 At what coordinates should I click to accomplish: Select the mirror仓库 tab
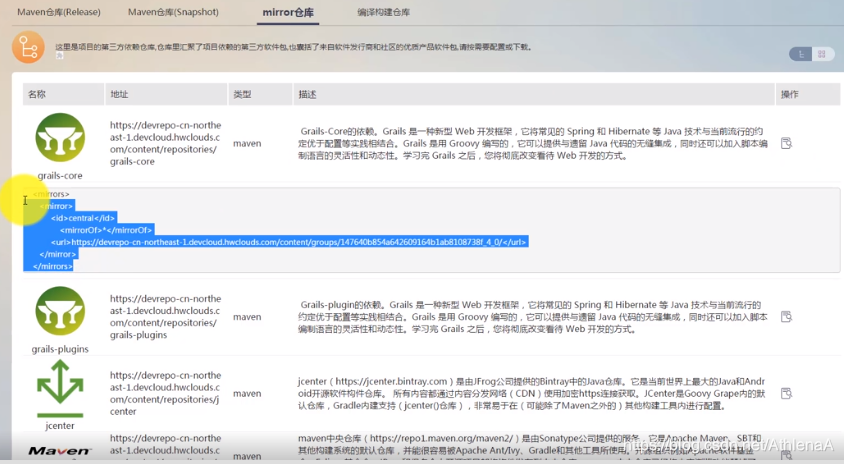pyautogui.click(x=288, y=12)
